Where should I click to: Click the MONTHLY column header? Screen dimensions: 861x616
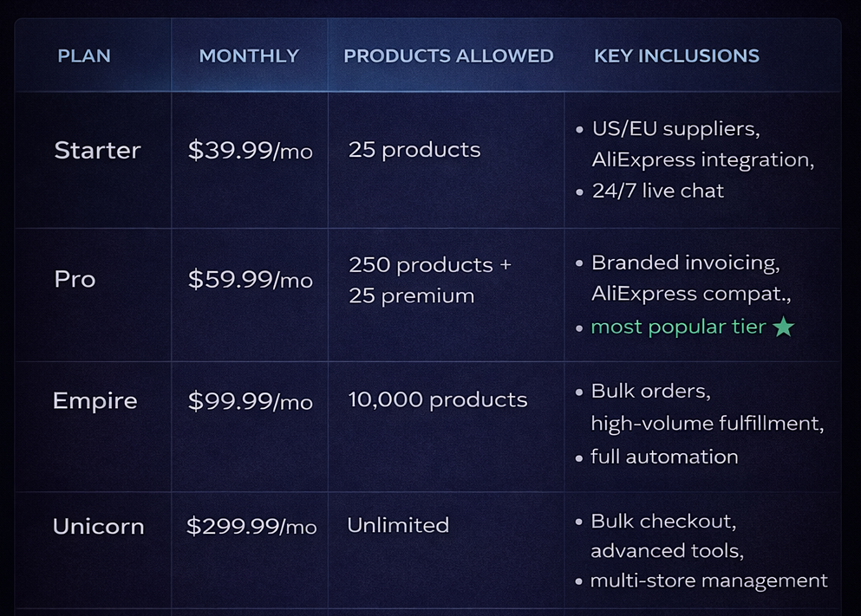tap(249, 56)
